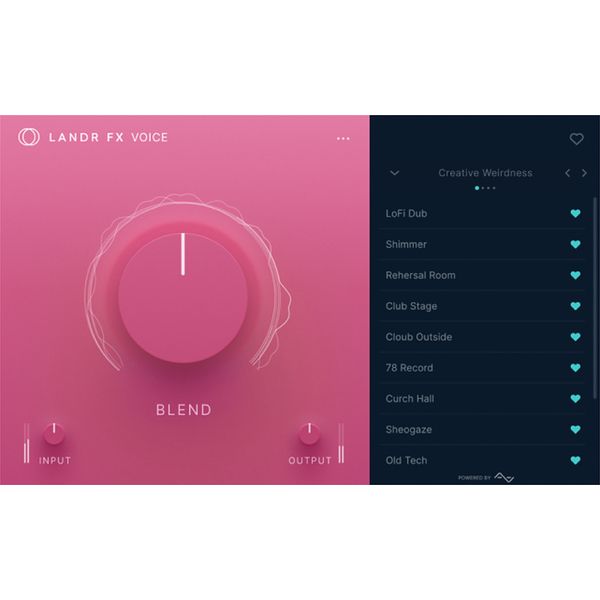Click the OUTPUT label text
The height and width of the screenshot is (600, 600).
(310, 460)
